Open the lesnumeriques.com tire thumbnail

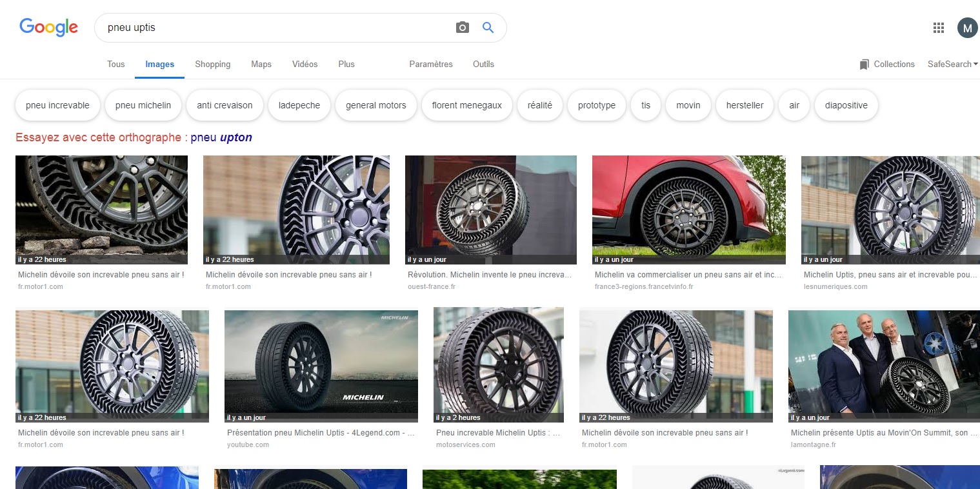890,210
